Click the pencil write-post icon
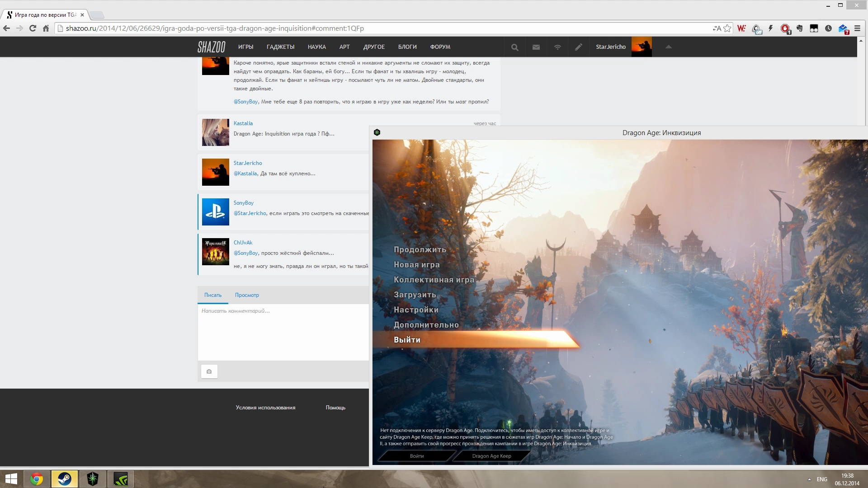The height and width of the screenshot is (488, 868). pyautogui.click(x=579, y=47)
